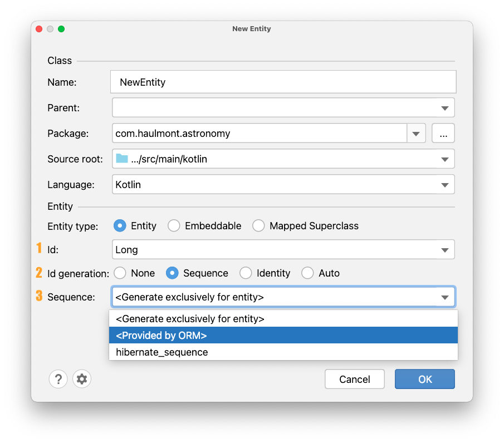The height and width of the screenshot is (443, 504).
Task: Expand the Parent dropdown
Action: [x=444, y=108]
